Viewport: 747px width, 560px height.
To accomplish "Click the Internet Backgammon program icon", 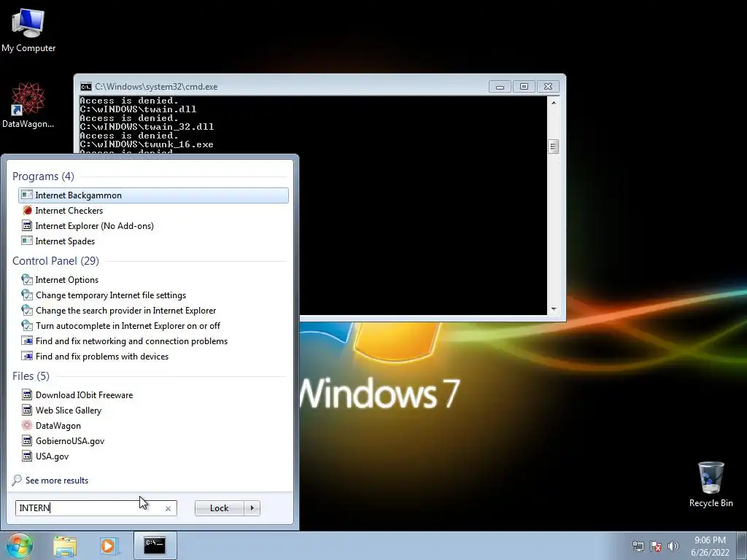I will (27, 195).
